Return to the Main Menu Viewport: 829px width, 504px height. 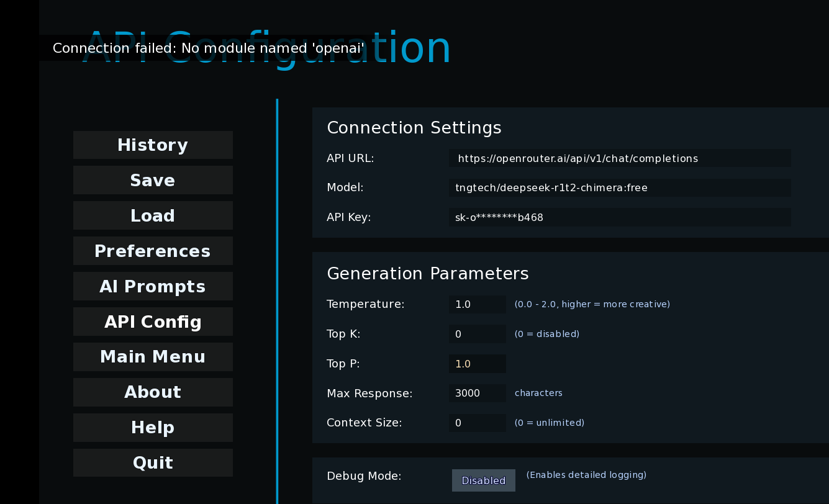pyautogui.click(x=153, y=357)
